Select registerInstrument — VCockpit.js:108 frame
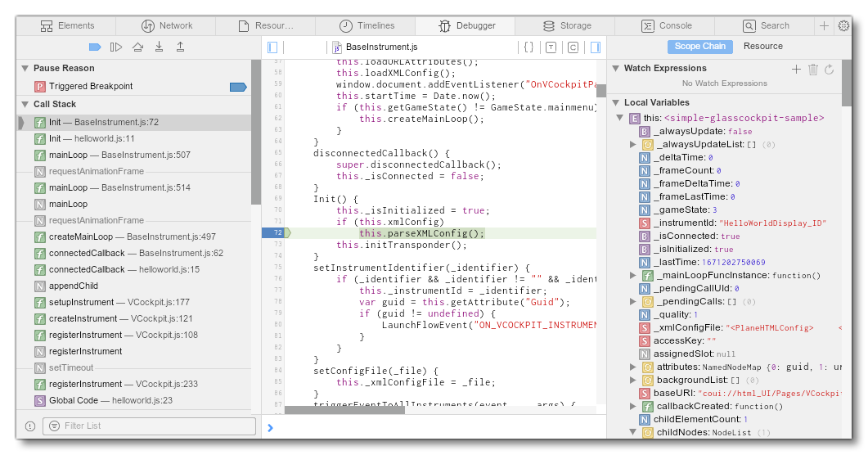 tap(134, 335)
